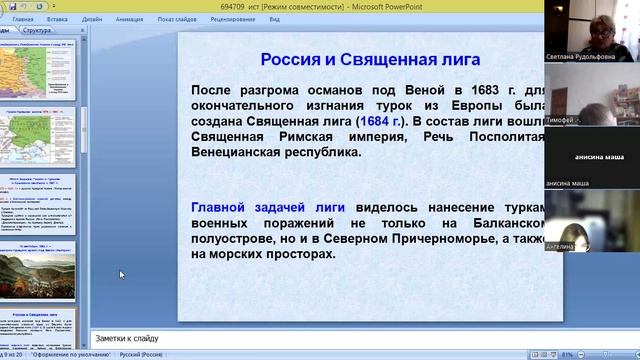The height and width of the screenshot is (360, 640).
Task: Start Slide Show from the status bar icon
Action: pos(553,355)
